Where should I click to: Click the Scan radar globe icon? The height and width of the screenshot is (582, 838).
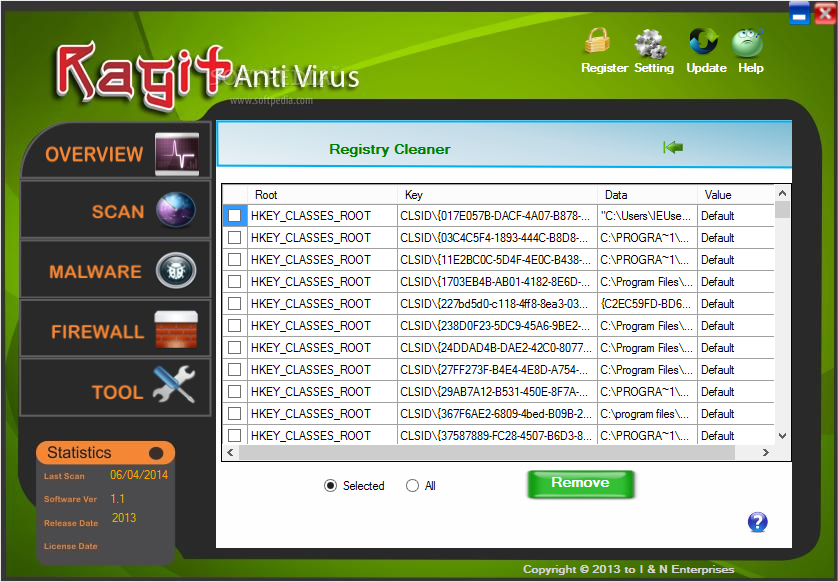(x=176, y=209)
